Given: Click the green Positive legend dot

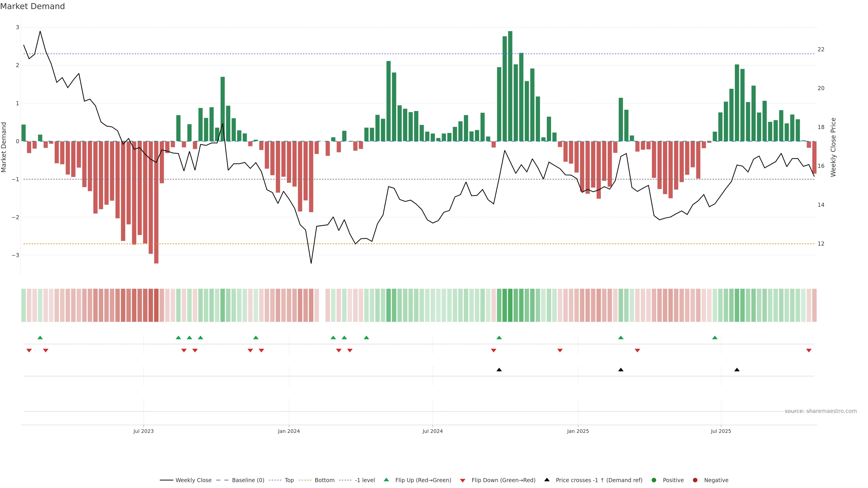Looking at the screenshot, I should tap(654, 480).
